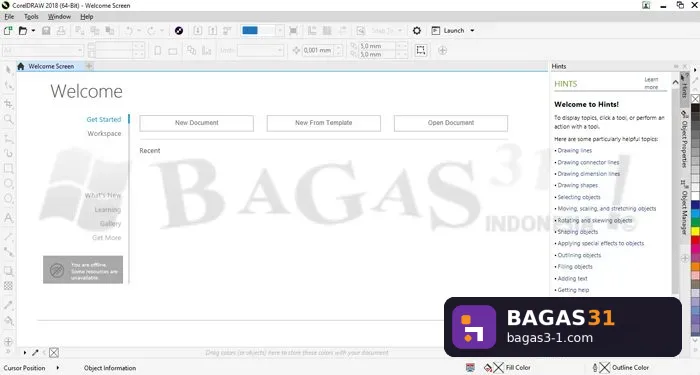
Task: Open the Tools menu
Action: click(31, 17)
